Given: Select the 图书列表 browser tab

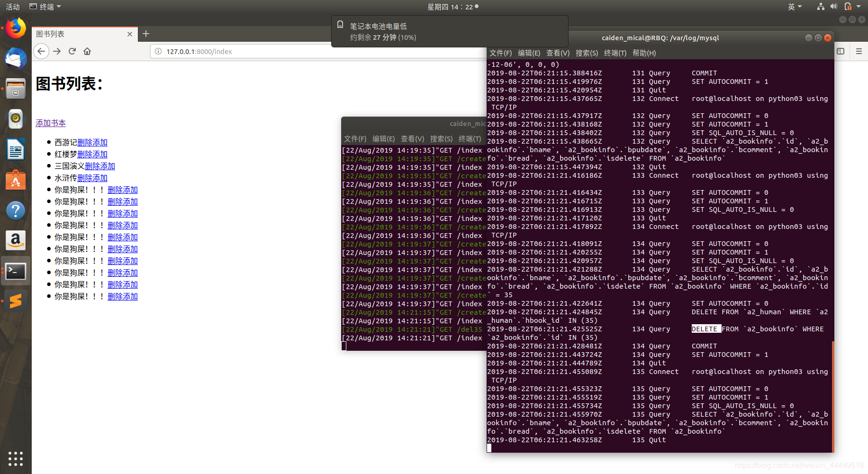Looking at the screenshot, I should (x=84, y=34).
